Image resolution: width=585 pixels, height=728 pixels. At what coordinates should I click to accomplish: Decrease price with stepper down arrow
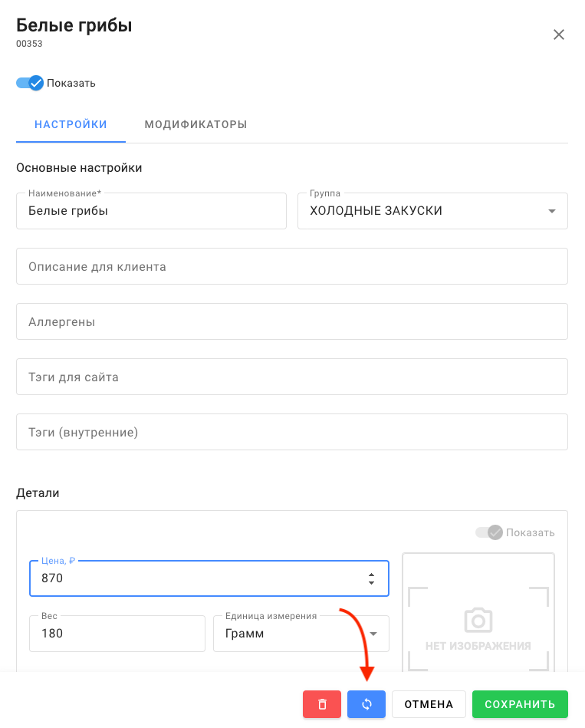(372, 583)
